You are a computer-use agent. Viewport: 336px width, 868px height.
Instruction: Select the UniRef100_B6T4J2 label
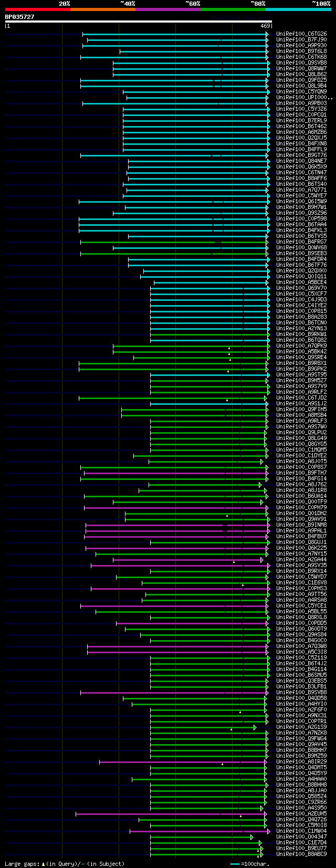pos(301,663)
